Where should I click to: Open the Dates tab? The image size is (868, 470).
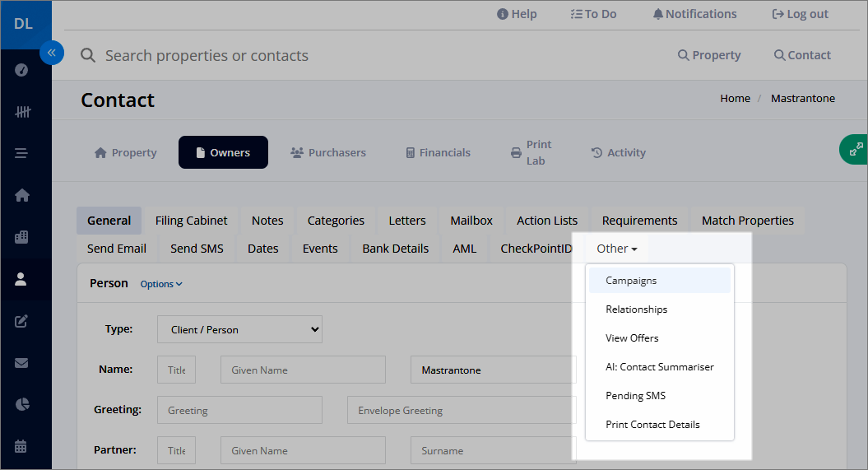click(263, 249)
